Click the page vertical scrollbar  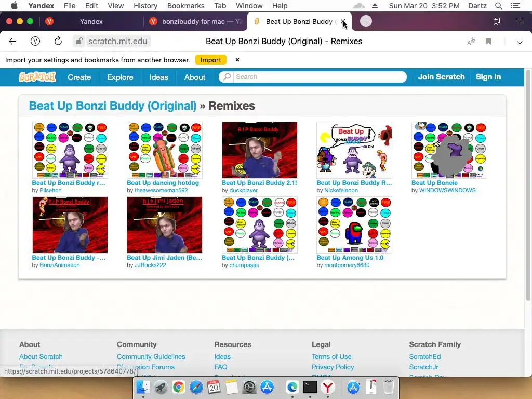[x=528, y=185]
